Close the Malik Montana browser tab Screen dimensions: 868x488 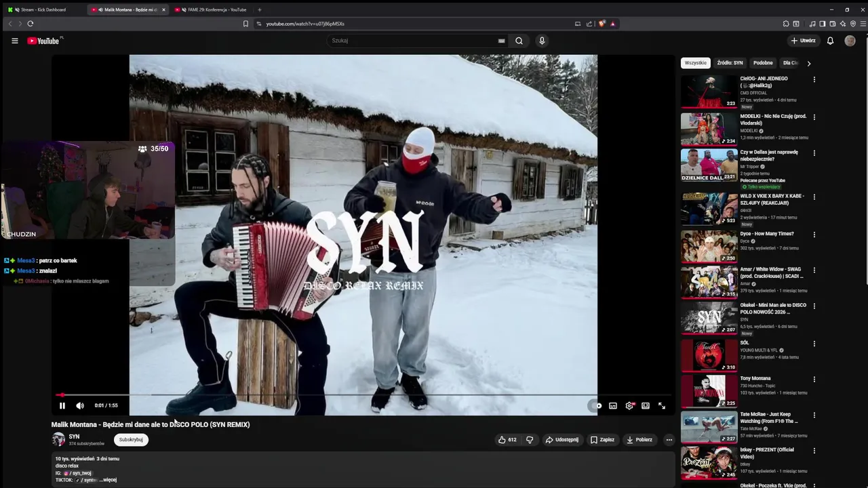click(x=163, y=9)
